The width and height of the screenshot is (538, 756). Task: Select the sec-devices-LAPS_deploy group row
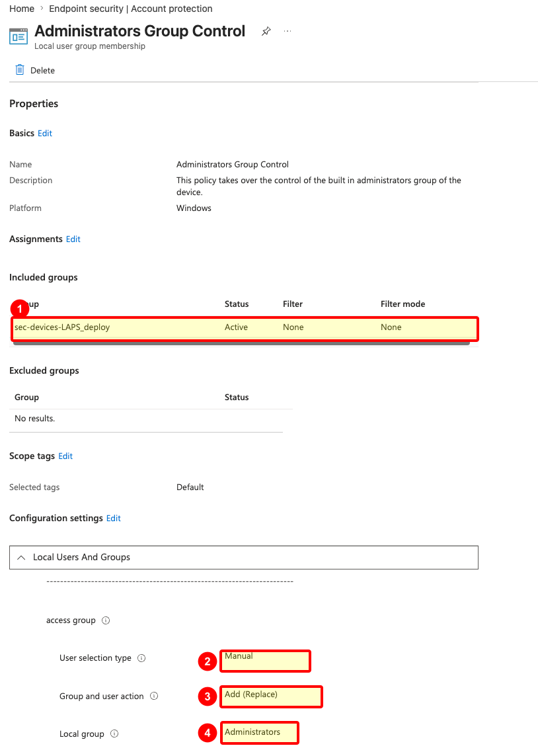click(245, 327)
